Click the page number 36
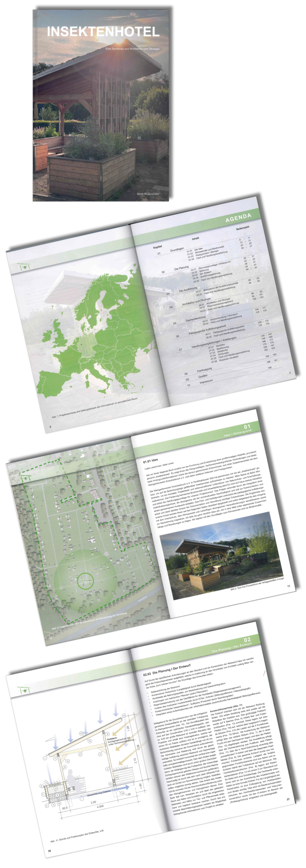 pos(50,851)
